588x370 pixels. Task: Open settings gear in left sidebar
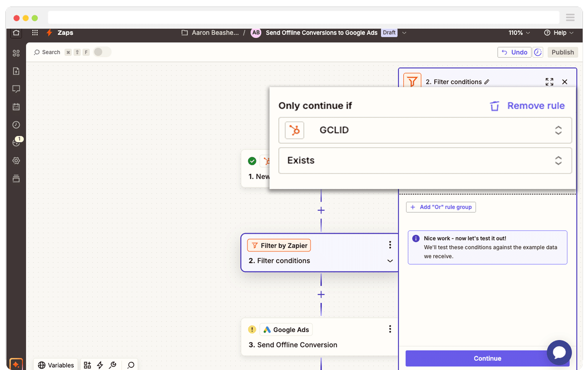16,161
